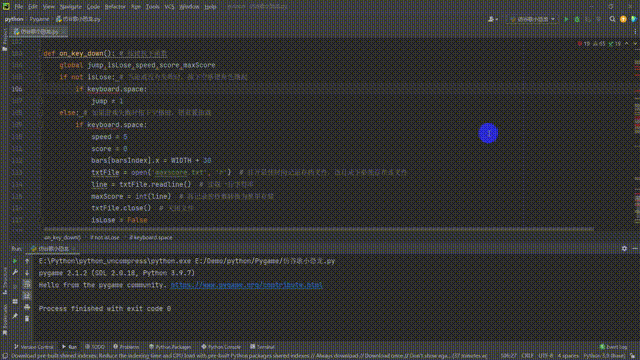Click the orange IDE update icon
The image size is (640, 360).
coord(623,19)
